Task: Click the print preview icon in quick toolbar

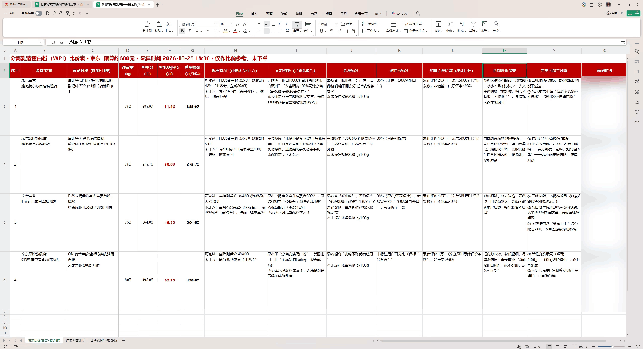Action: (x=67, y=14)
